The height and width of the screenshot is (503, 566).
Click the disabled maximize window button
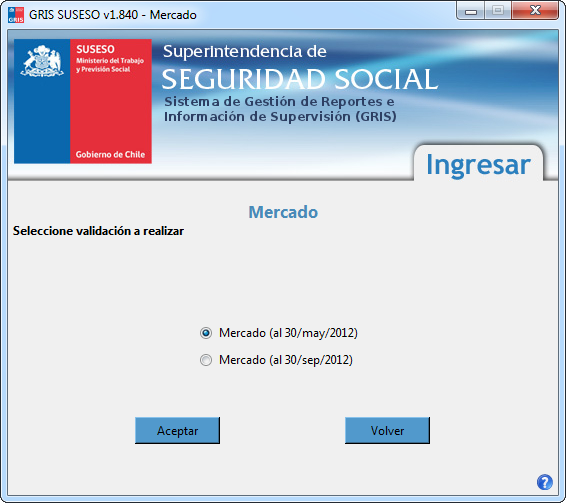pos(498,10)
